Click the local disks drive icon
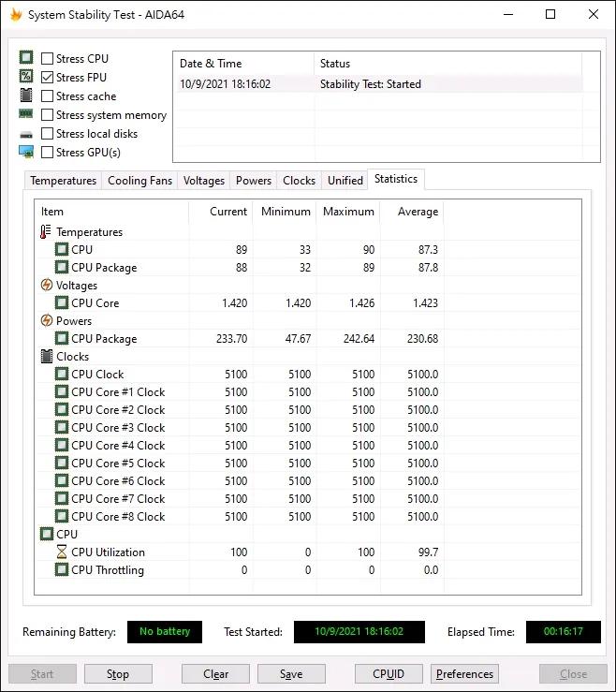 click(x=26, y=134)
